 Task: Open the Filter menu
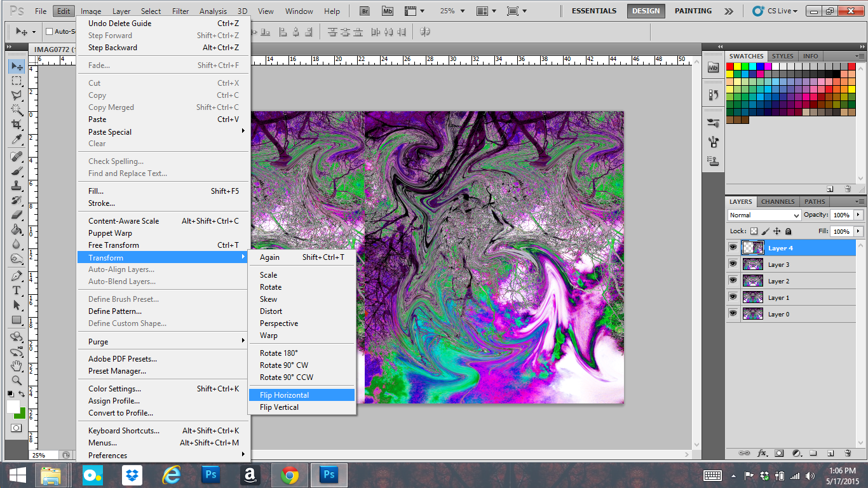pyautogui.click(x=180, y=11)
